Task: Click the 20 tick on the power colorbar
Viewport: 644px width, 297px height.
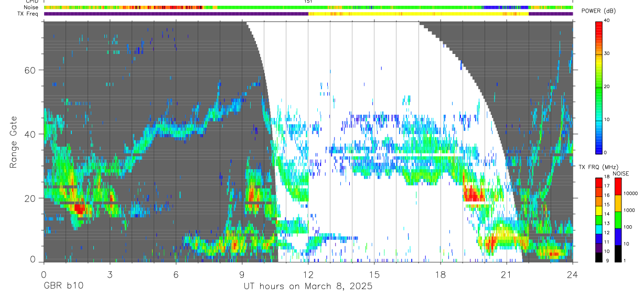Action: tap(607, 86)
